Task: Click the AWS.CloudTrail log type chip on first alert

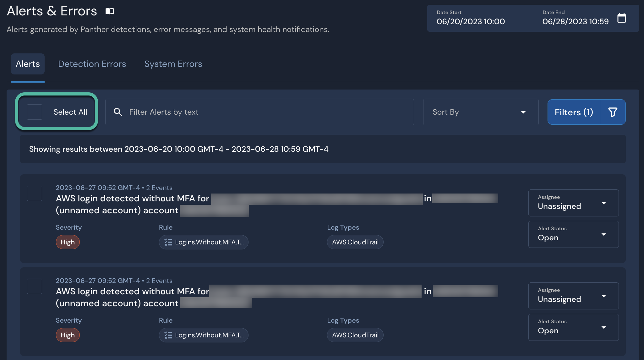Action: pos(355,242)
